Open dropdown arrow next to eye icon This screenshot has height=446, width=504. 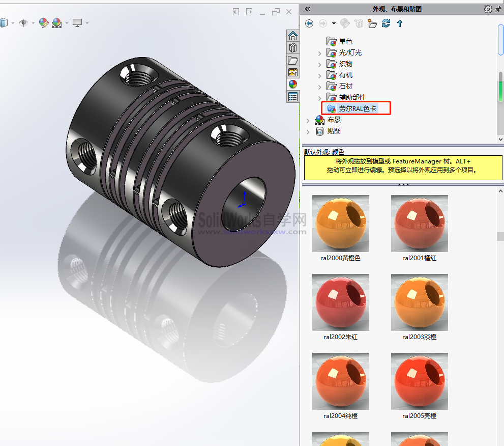(33, 23)
